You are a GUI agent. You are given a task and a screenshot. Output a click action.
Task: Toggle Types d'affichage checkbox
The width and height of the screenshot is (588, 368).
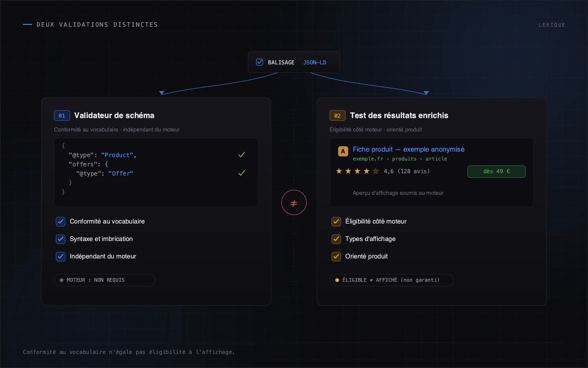point(336,239)
